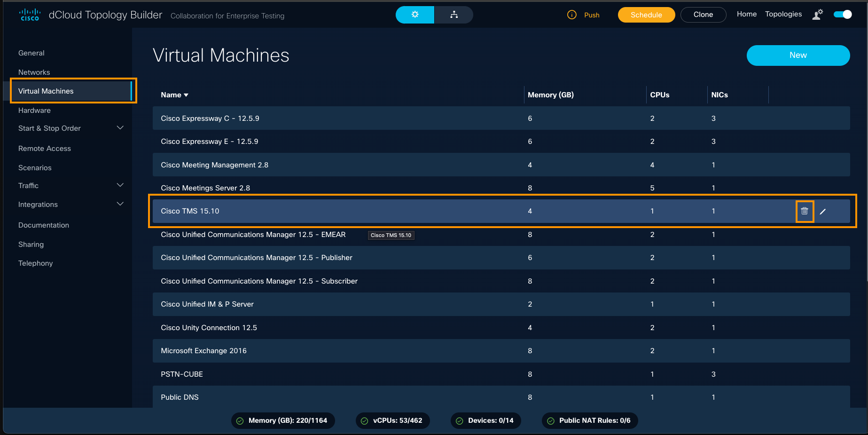Click the Push info icon

click(x=572, y=15)
